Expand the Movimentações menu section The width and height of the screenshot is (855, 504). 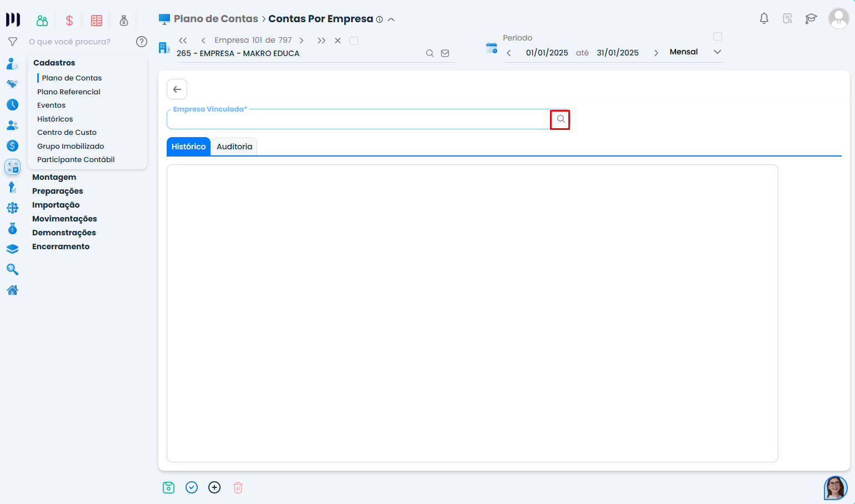click(x=64, y=219)
